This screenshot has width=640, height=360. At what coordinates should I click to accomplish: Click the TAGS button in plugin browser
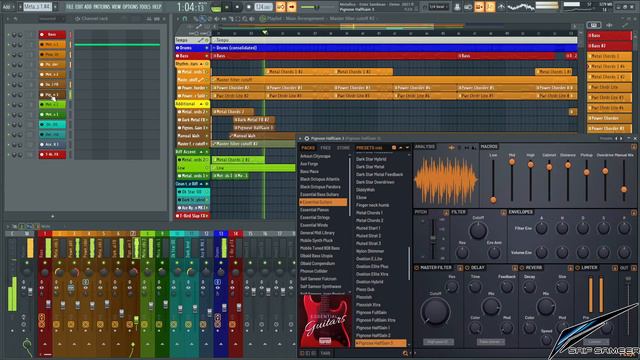(x=325, y=353)
